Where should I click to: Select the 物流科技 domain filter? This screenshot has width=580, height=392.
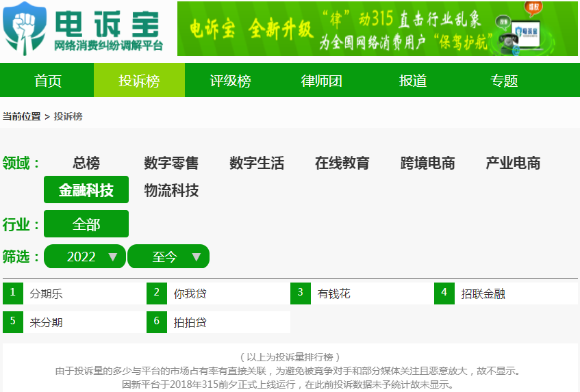tap(171, 190)
